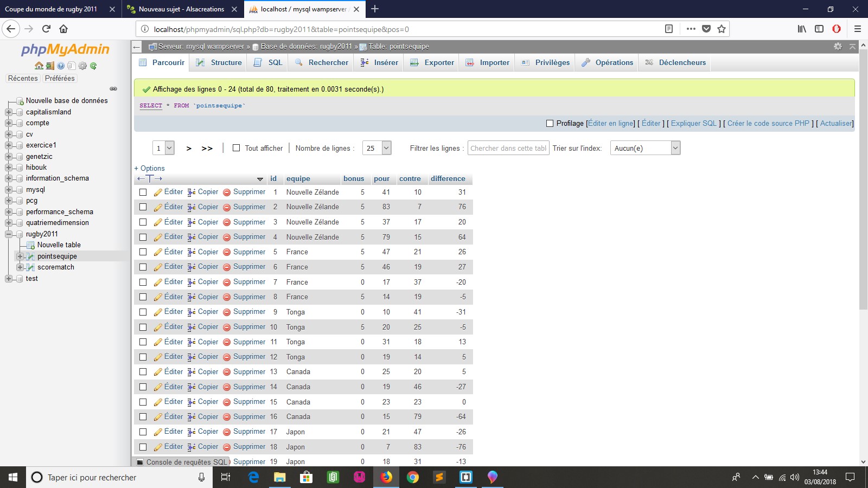Open the Exporter tab
The image size is (868, 488).
432,62
